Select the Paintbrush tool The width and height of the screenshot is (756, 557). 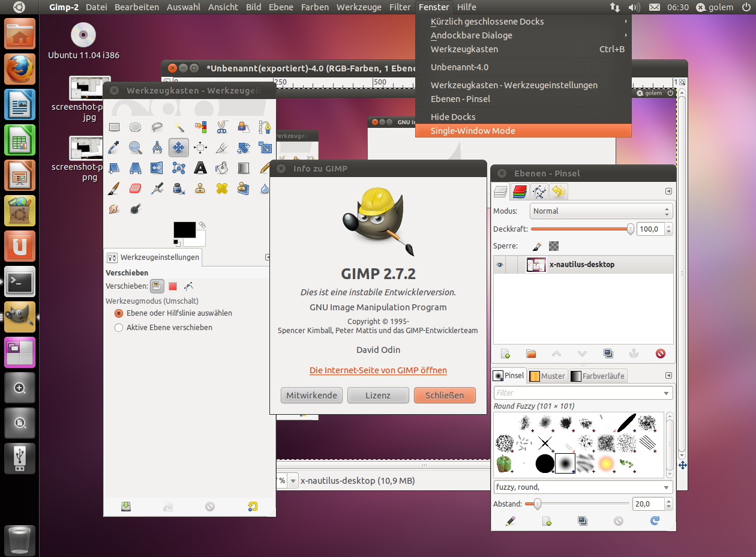tap(113, 188)
